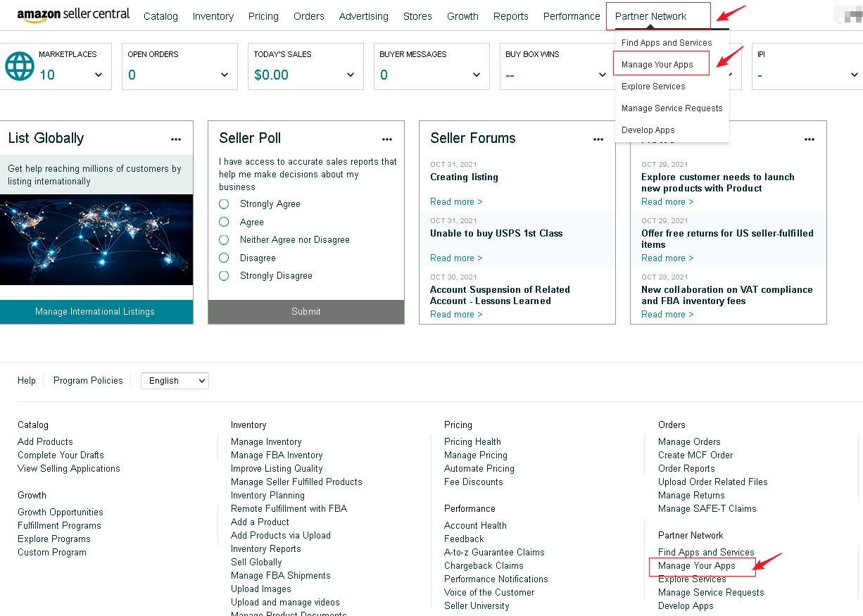Expand the IPI dropdown
The image size is (863, 616).
point(855,75)
